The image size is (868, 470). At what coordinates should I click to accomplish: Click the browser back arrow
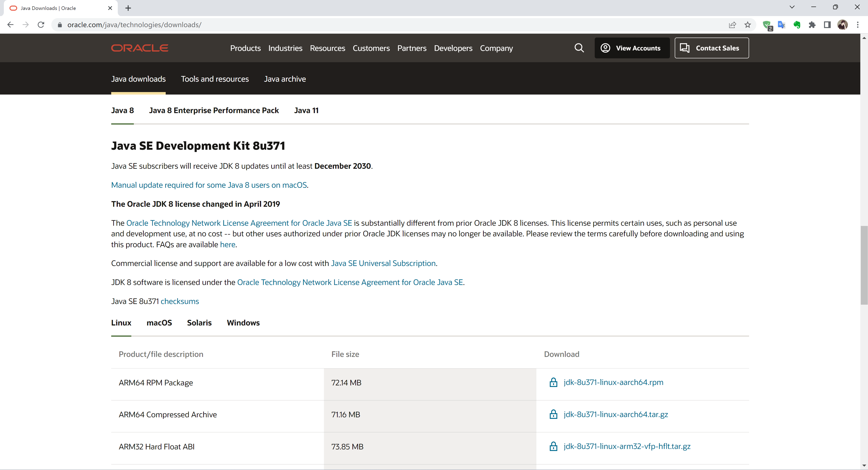10,25
